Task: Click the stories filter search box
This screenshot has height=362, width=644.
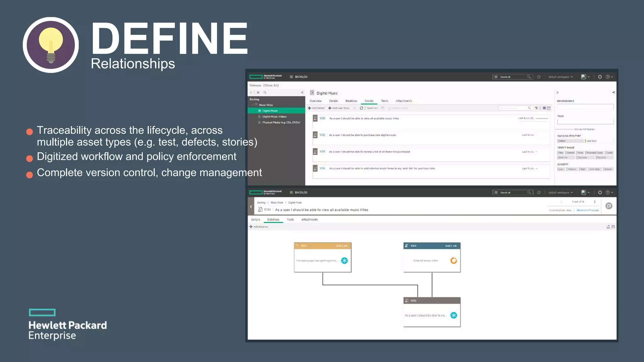Action: (x=515, y=108)
